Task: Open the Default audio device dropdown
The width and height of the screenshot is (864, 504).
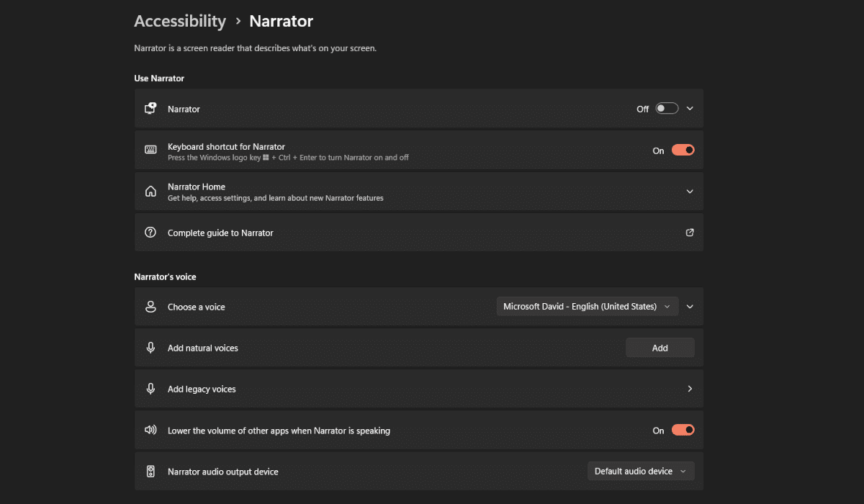Action: [x=641, y=472]
